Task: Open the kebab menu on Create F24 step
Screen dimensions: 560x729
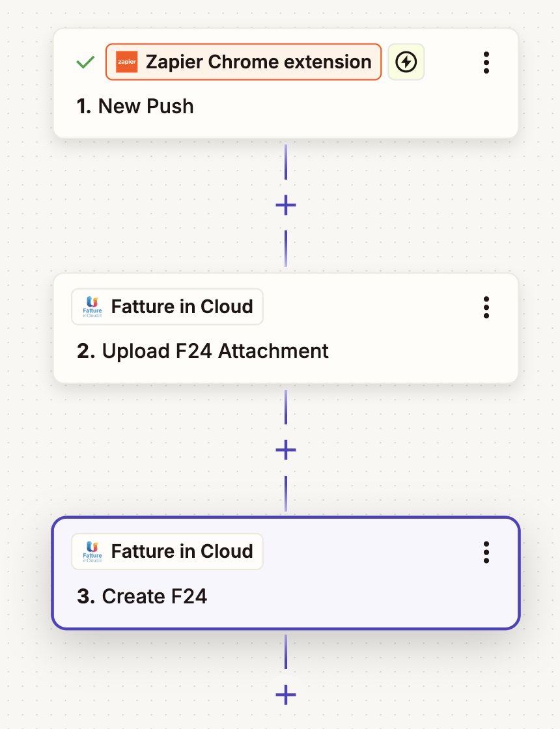Action: 486,552
